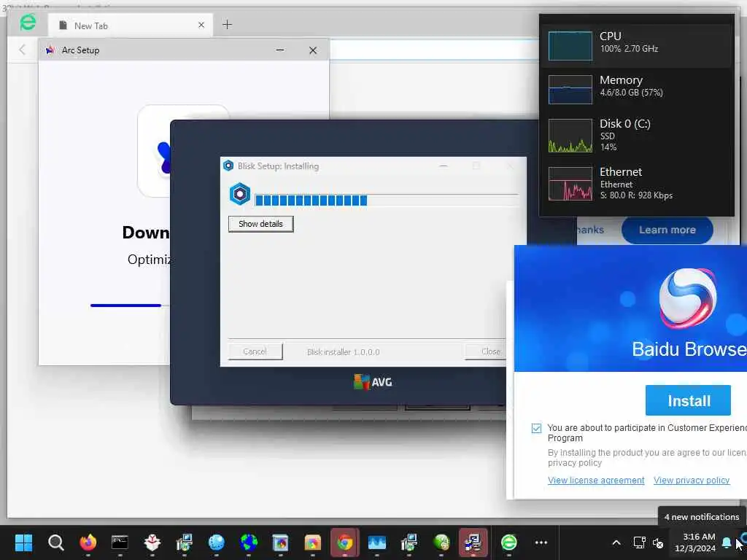
Task: Open the Task Manager graph taskbar icon
Action: coord(377,542)
